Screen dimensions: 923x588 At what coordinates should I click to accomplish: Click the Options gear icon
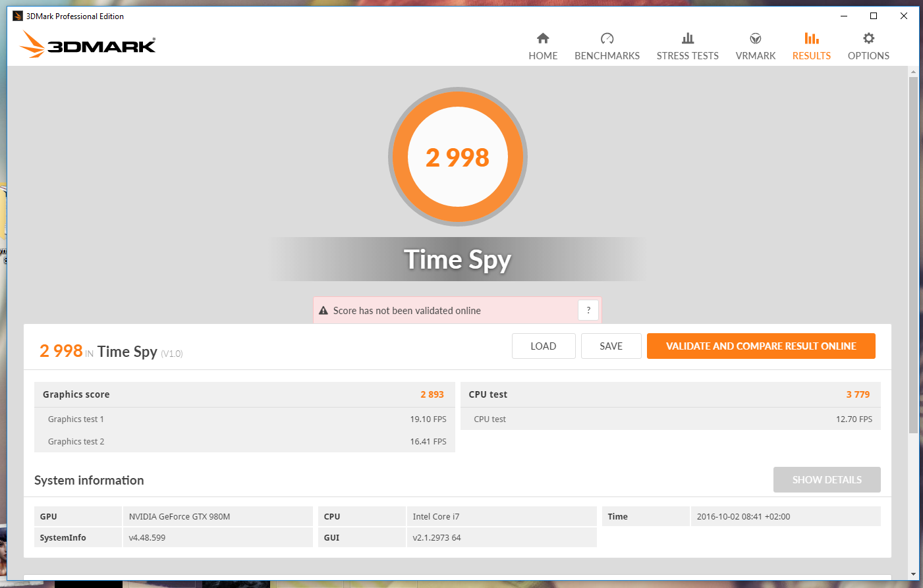[869, 38]
